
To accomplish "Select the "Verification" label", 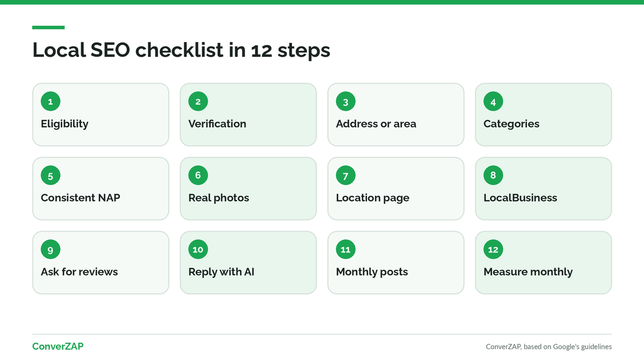I will pyautogui.click(x=217, y=124).
